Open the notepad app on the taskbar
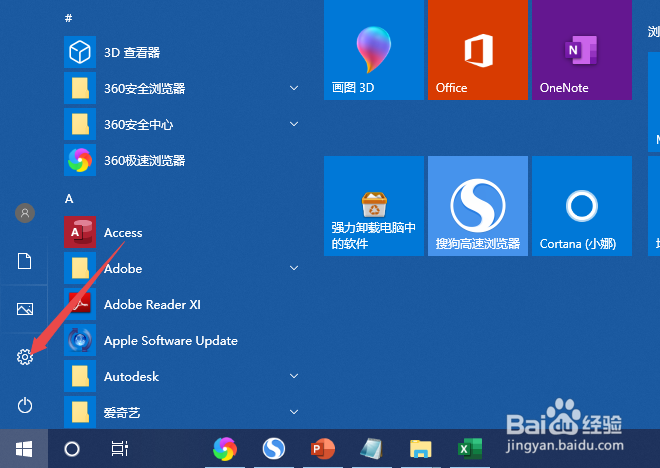The height and width of the screenshot is (468, 660). coord(372,449)
